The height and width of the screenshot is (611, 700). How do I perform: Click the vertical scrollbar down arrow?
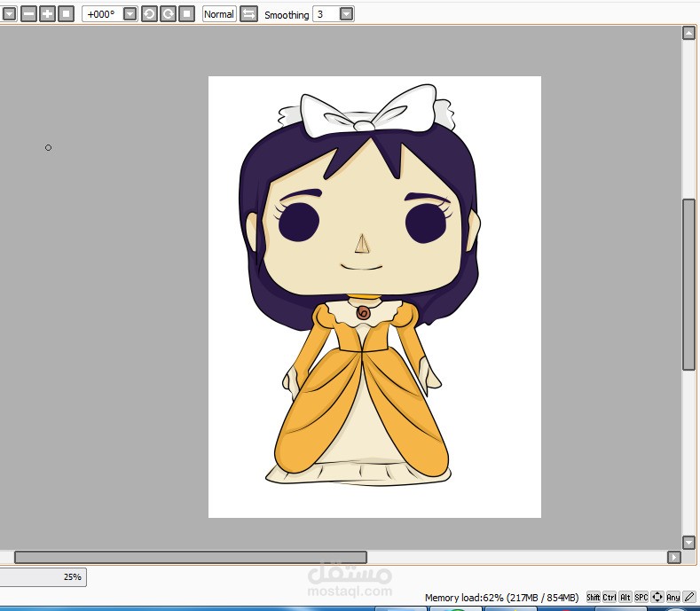tap(688, 542)
